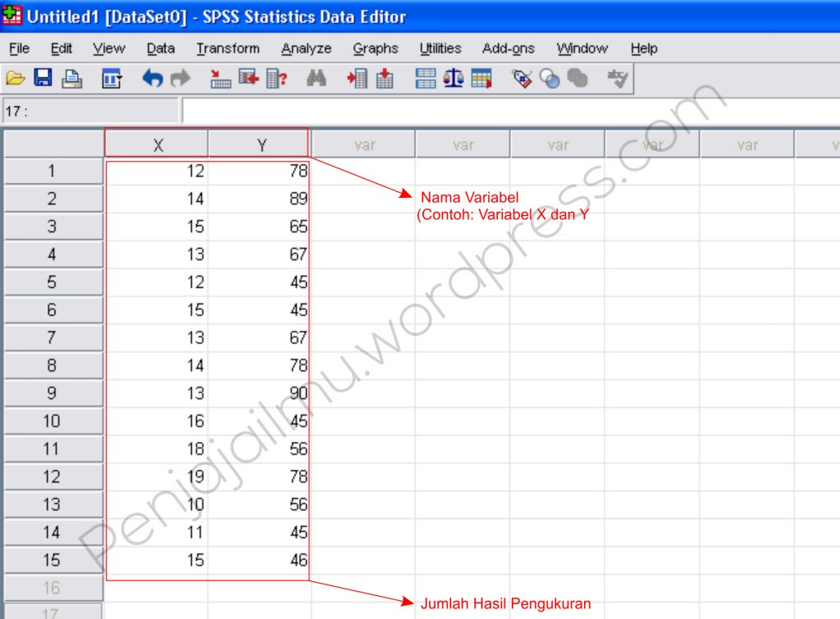Open the Graphs menu
Image resolution: width=840 pixels, height=619 pixels.
coord(376,48)
